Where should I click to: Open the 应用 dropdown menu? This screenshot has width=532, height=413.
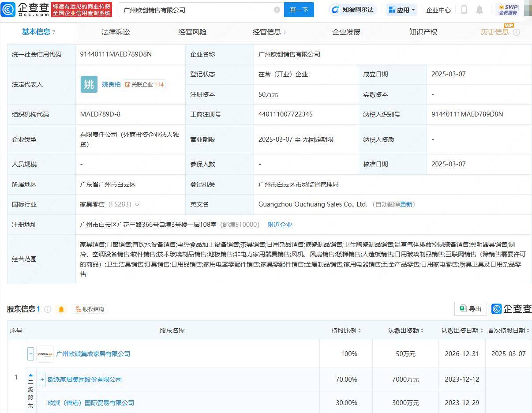401,10
